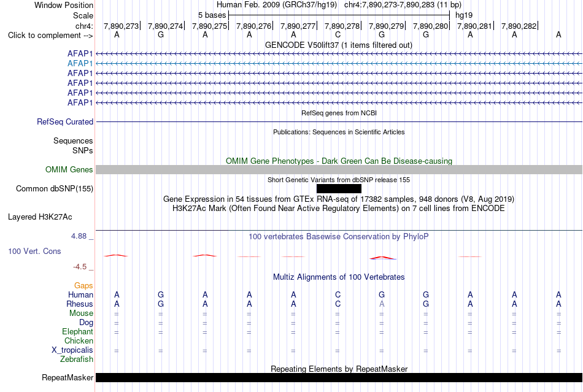Image resolution: width=583 pixels, height=392 pixels.
Task: Open 'Multiz Alignments of 100 Vertebrates' title
Action: click(x=339, y=277)
